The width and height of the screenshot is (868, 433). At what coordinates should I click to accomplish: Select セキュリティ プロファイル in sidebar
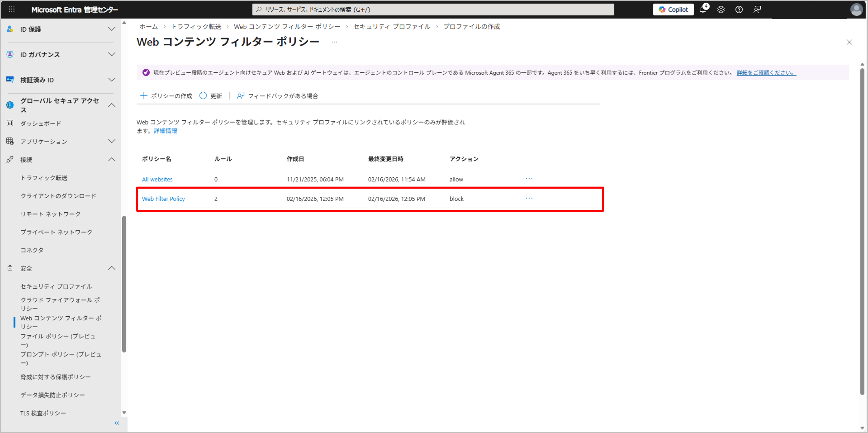56,286
